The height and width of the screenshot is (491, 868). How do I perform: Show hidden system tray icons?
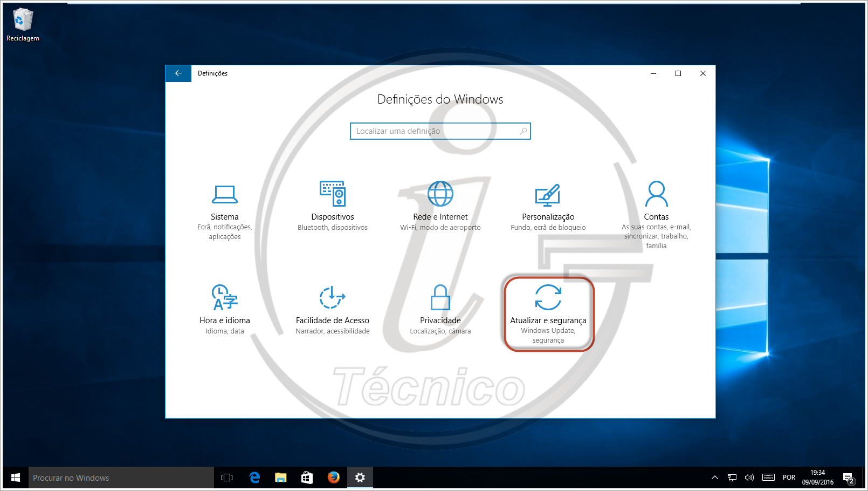[x=715, y=478]
